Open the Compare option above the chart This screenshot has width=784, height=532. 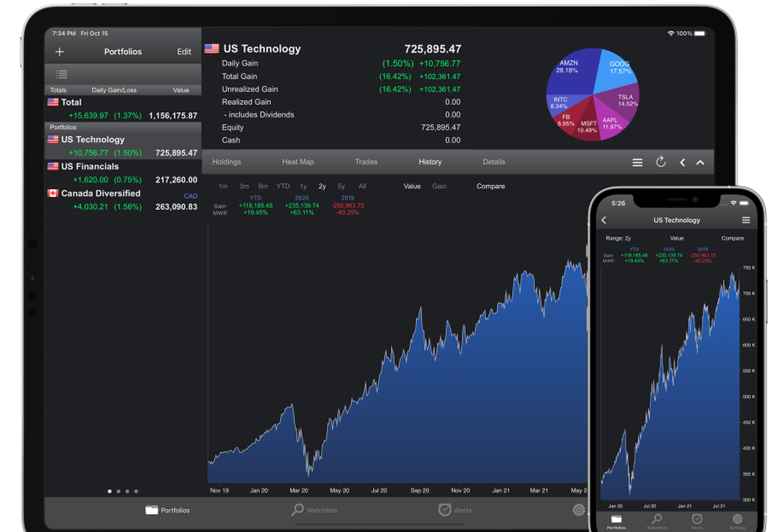click(490, 186)
